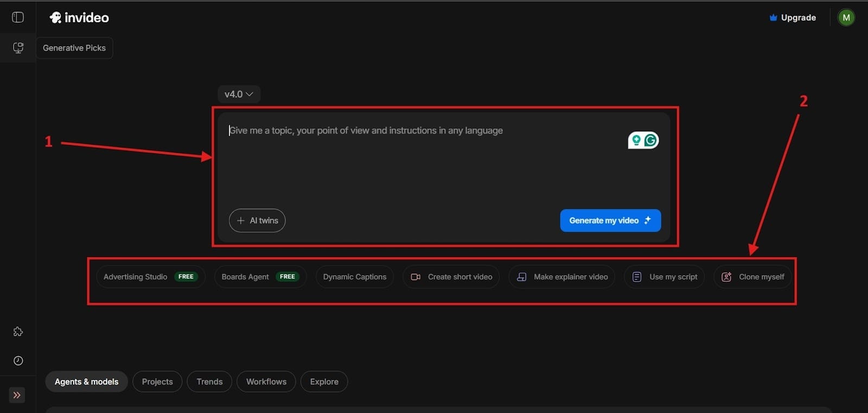
Task: Choose Make explainer video option
Action: click(x=561, y=277)
